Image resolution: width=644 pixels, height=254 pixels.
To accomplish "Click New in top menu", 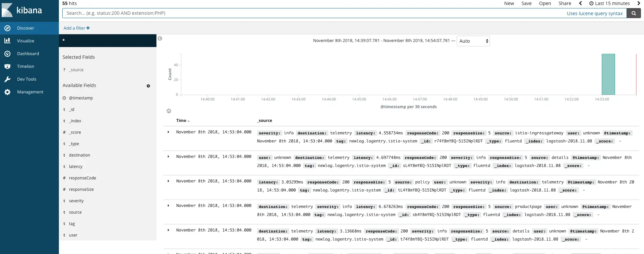I will [x=509, y=3].
